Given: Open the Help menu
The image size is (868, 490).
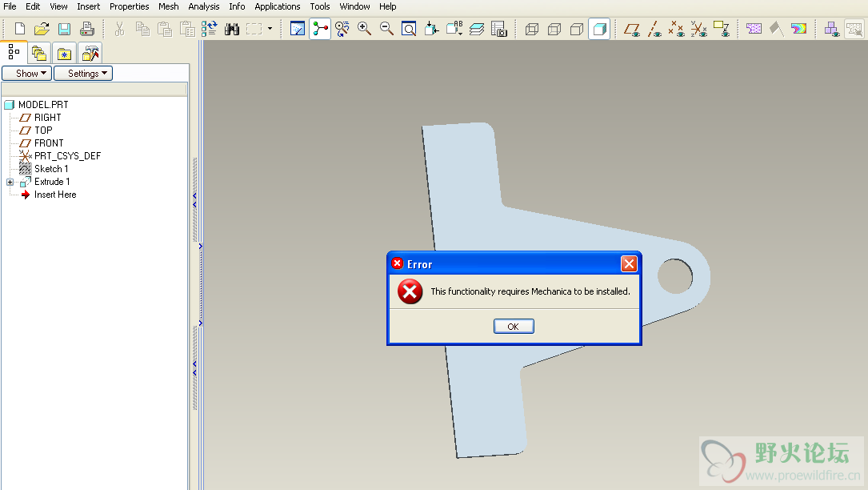Looking at the screenshot, I should pyautogui.click(x=387, y=6).
